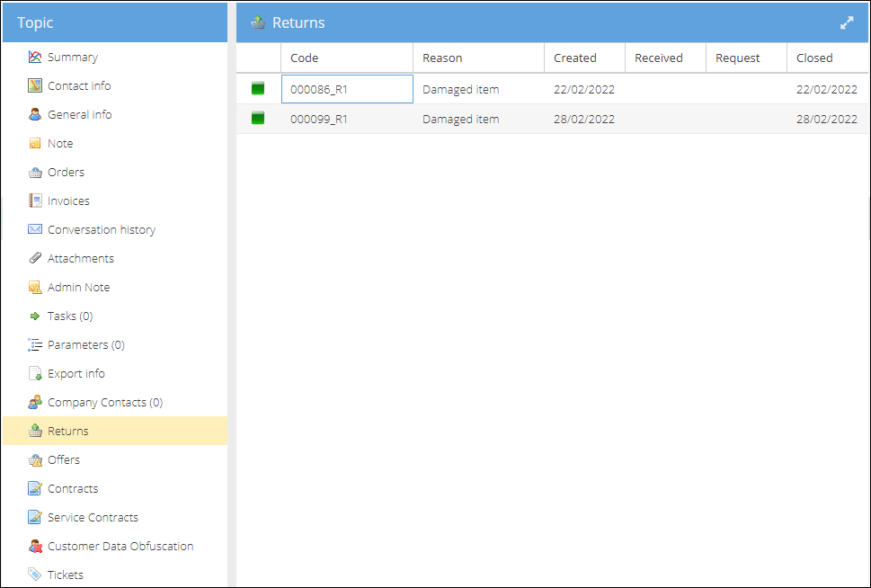Sort by Created column header
871x588 pixels.
point(574,58)
